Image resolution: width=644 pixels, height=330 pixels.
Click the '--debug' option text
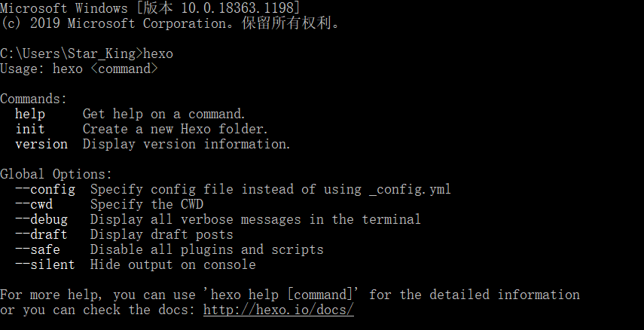41,219
